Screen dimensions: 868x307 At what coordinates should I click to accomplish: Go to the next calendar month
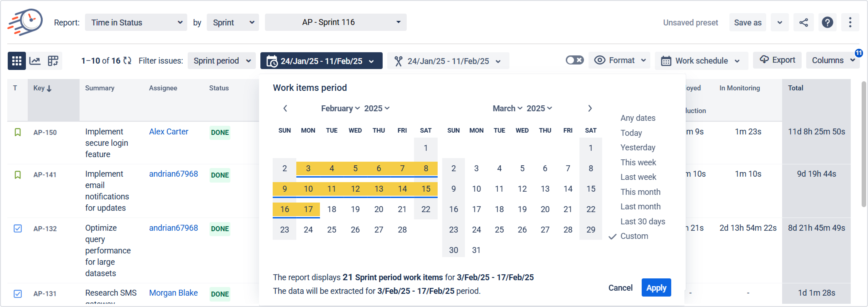coord(590,108)
